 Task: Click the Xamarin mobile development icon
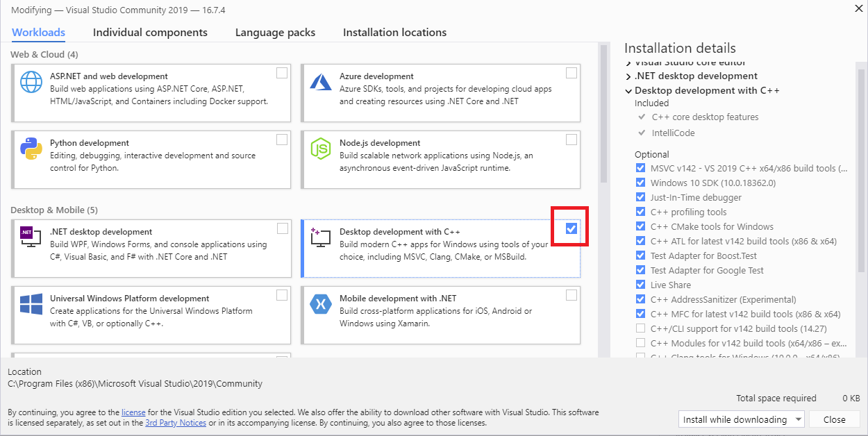point(321,305)
